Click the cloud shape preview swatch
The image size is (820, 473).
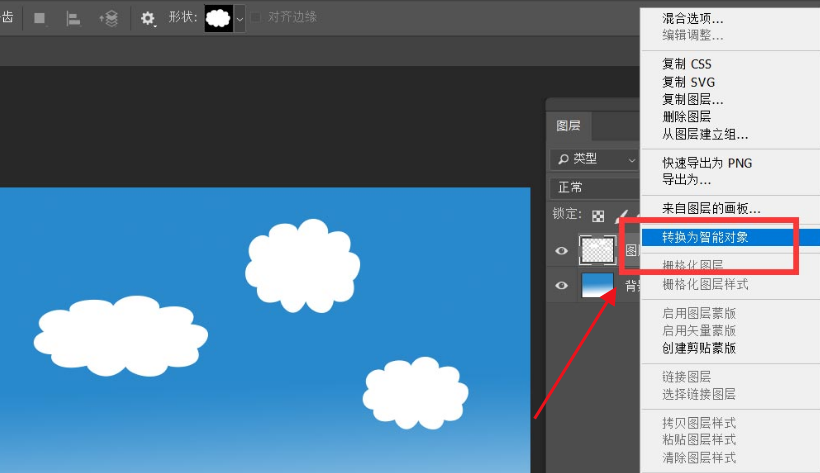(x=218, y=18)
